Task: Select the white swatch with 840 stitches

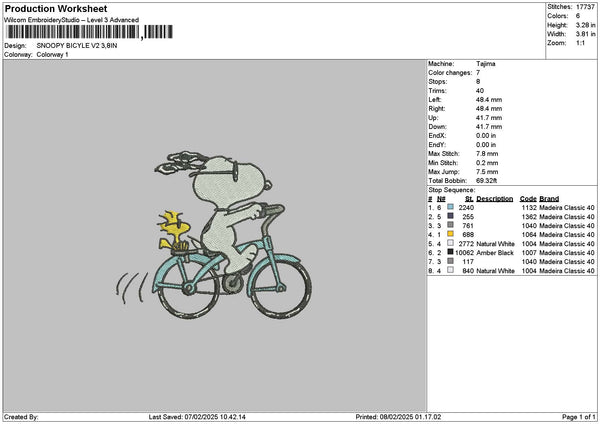Action: pyautogui.click(x=450, y=270)
